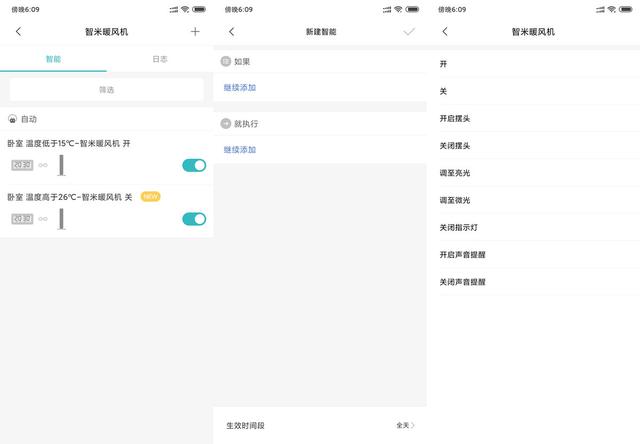This screenshot has height=444, width=640.
Task: Open 生效时间段 全天 setting
Action: (320, 425)
